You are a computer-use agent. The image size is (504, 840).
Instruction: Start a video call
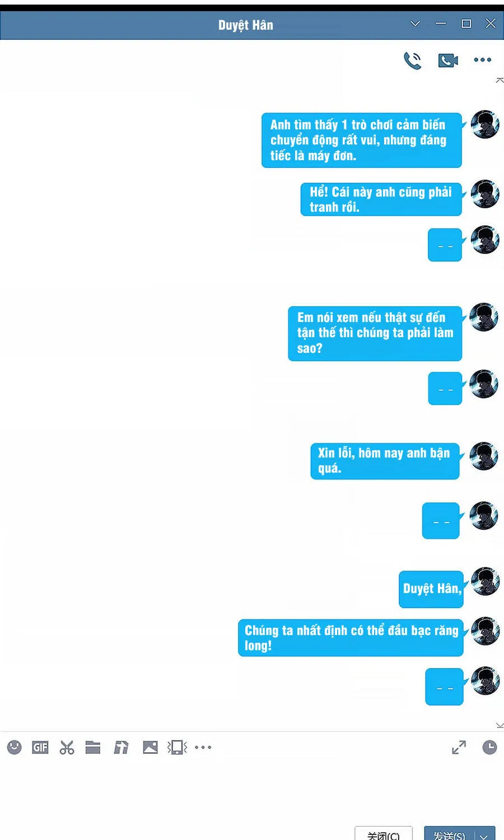447,60
